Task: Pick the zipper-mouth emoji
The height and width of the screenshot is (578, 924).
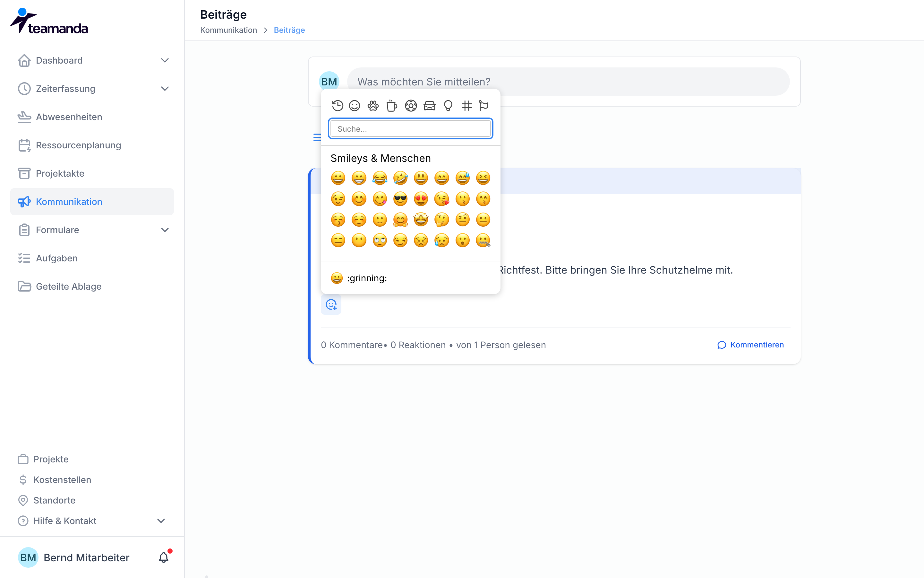Action: 483,241
